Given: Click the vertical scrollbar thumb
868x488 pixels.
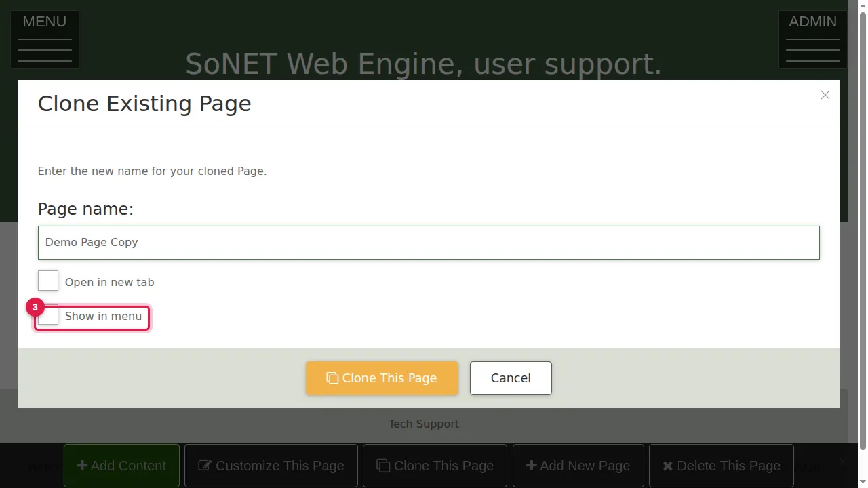Looking at the screenshot, I should 863,230.
